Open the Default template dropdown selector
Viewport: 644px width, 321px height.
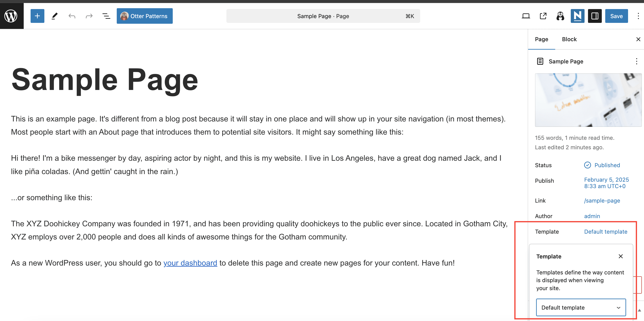pos(581,307)
